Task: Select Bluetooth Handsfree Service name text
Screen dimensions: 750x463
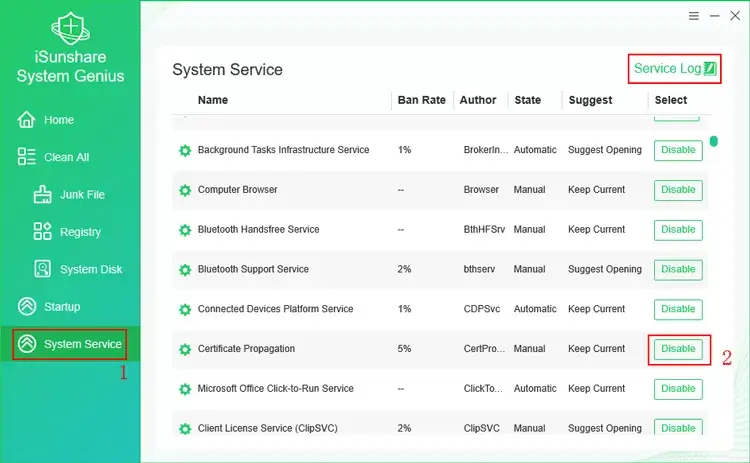Action: 258,229
